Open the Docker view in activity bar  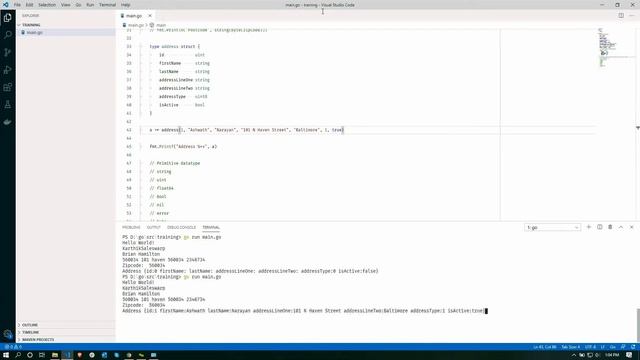(7, 122)
